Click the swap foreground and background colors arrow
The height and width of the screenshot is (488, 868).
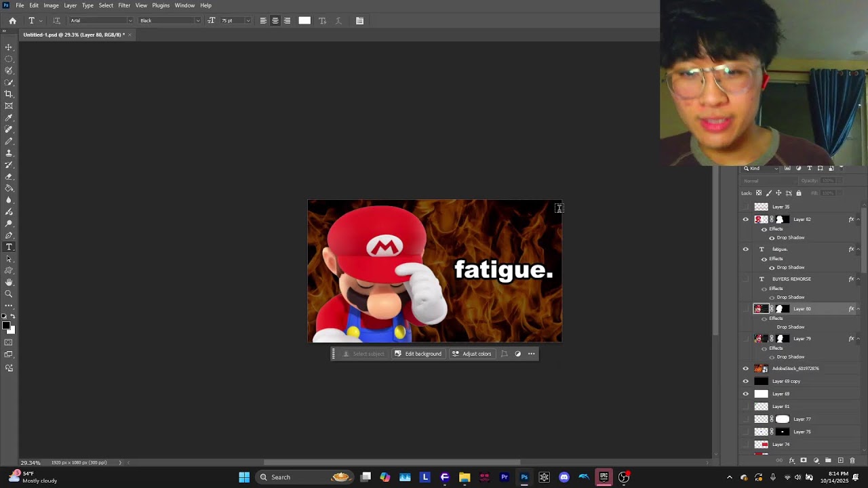(13, 317)
